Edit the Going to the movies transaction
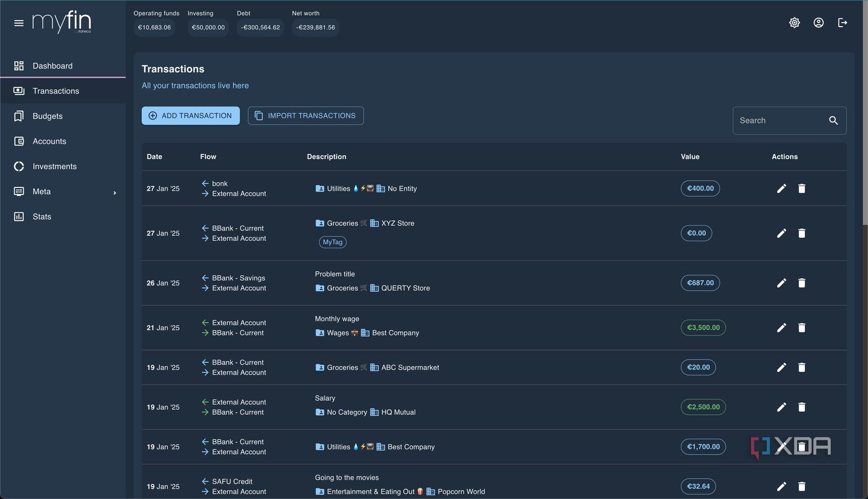Viewport: 868px width, 499px height. (x=781, y=487)
